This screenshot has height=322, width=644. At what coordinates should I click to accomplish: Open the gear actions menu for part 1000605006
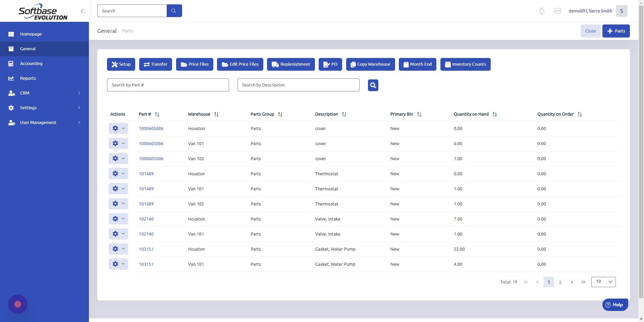click(116, 128)
